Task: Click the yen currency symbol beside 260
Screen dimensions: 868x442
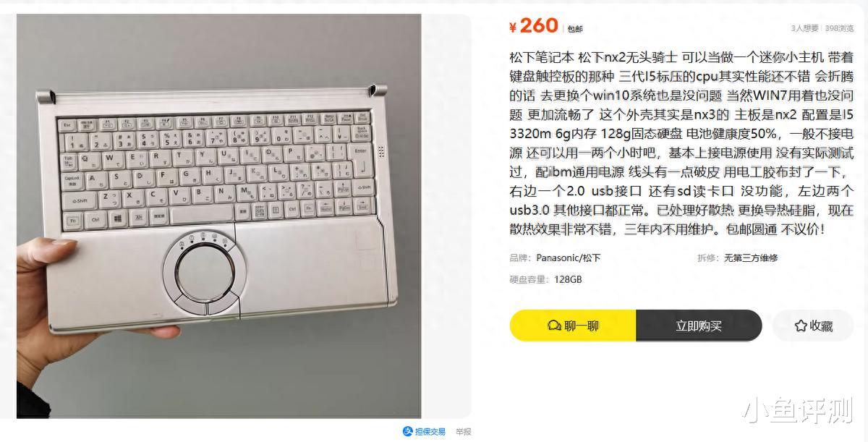Action: click(514, 27)
